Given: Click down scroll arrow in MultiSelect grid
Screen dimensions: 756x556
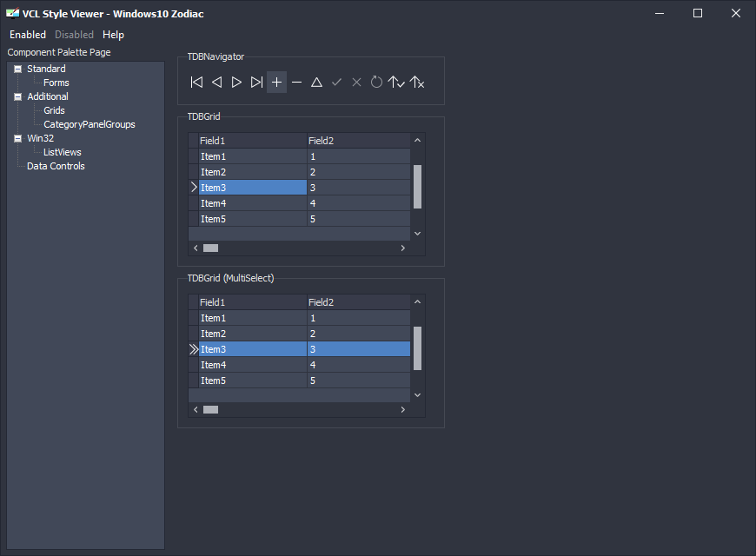Looking at the screenshot, I should pos(417,395).
